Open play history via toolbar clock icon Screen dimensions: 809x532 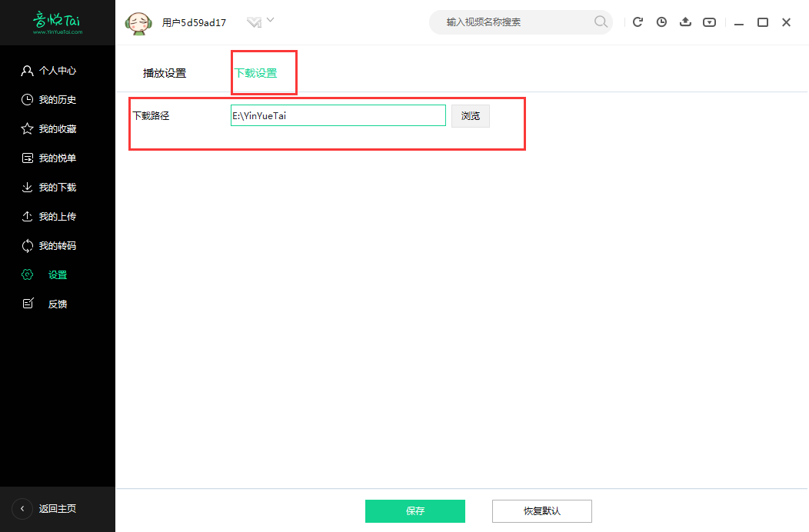tap(661, 22)
